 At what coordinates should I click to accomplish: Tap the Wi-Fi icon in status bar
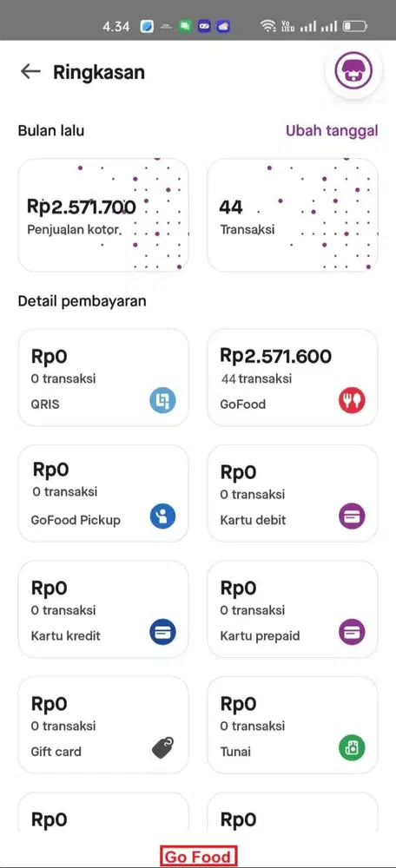coord(268,26)
